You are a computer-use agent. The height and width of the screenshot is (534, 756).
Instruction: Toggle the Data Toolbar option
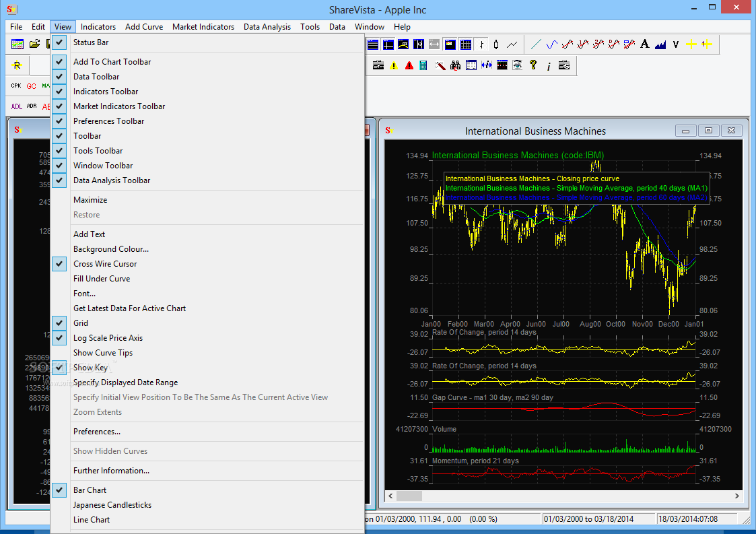coord(207,77)
